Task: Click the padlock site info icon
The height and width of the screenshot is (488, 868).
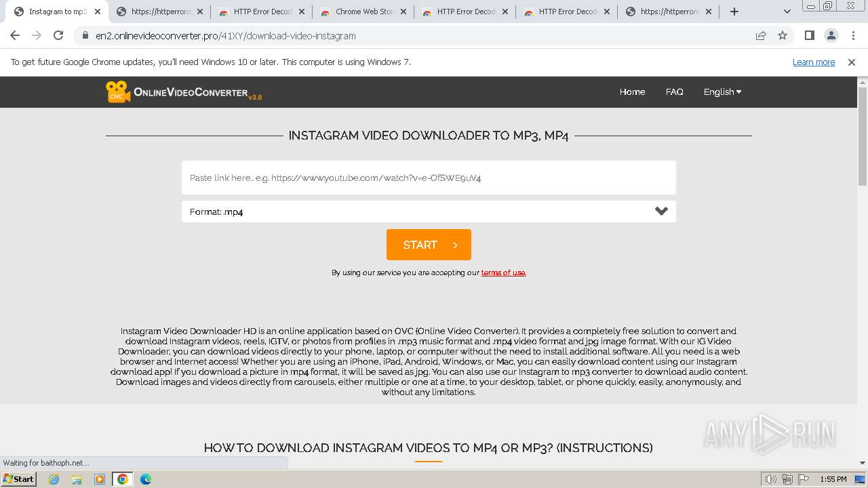Action: (x=85, y=35)
